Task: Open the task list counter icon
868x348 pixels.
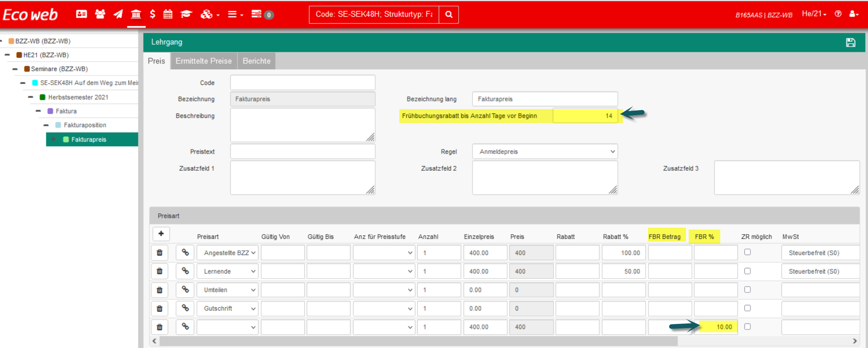Action: tap(262, 14)
